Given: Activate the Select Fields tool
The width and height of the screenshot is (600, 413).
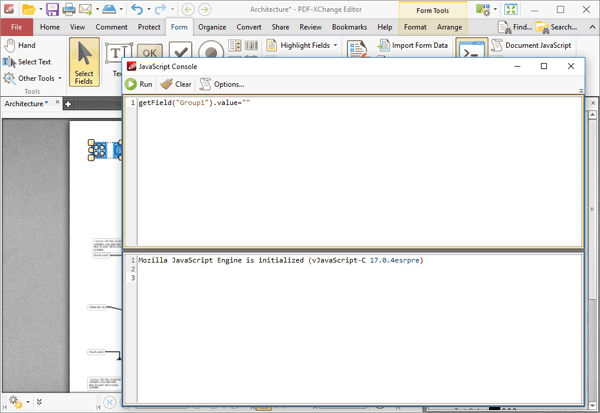Looking at the screenshot, I should click(x=84, y=62).
